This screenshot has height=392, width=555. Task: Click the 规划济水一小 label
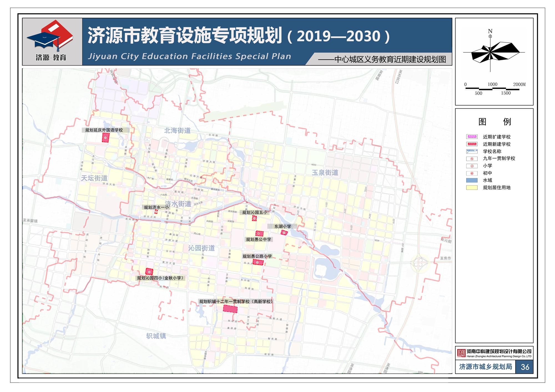pos(156,207)
